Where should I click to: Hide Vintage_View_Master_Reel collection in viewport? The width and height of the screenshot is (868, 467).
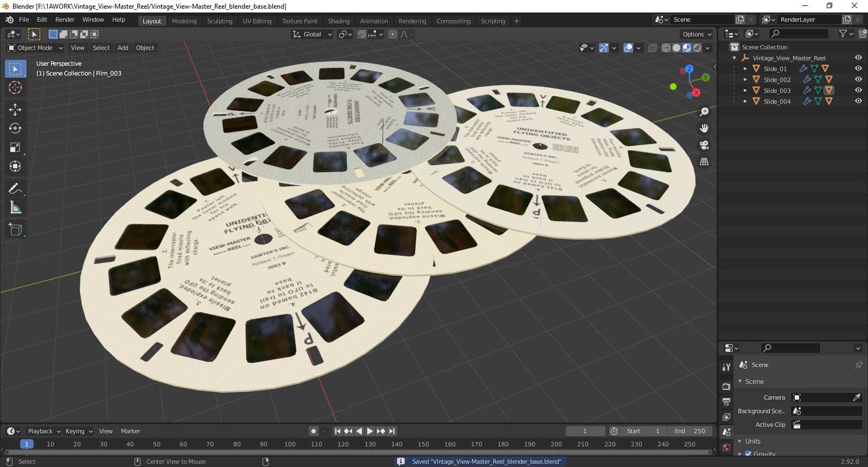(x=858, y=58)
